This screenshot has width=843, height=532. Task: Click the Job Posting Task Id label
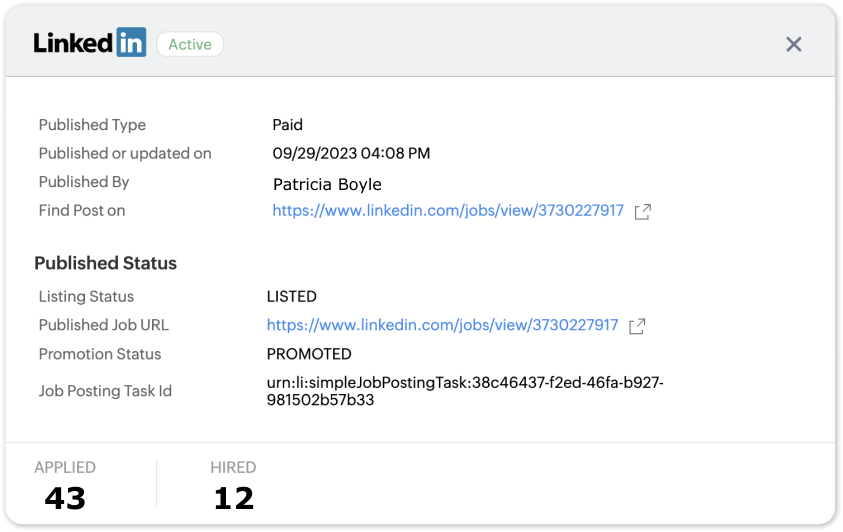[105, 391]
